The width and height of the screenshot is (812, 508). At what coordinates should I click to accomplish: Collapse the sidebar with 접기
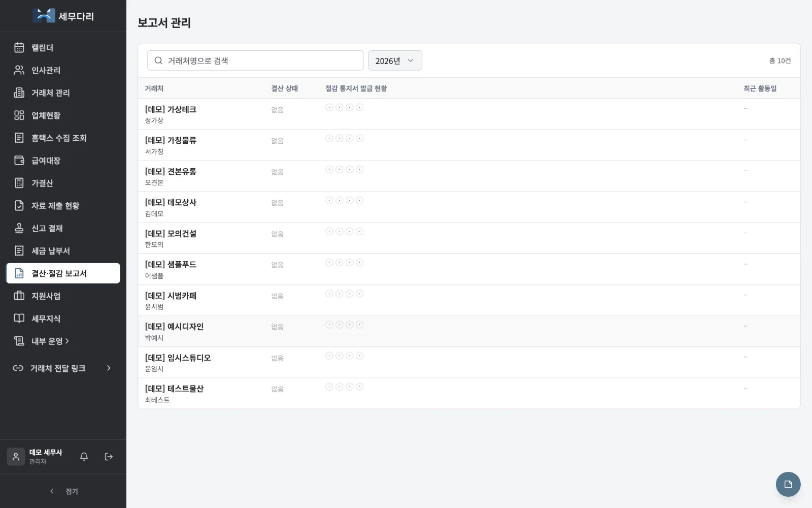pos(63,491)
